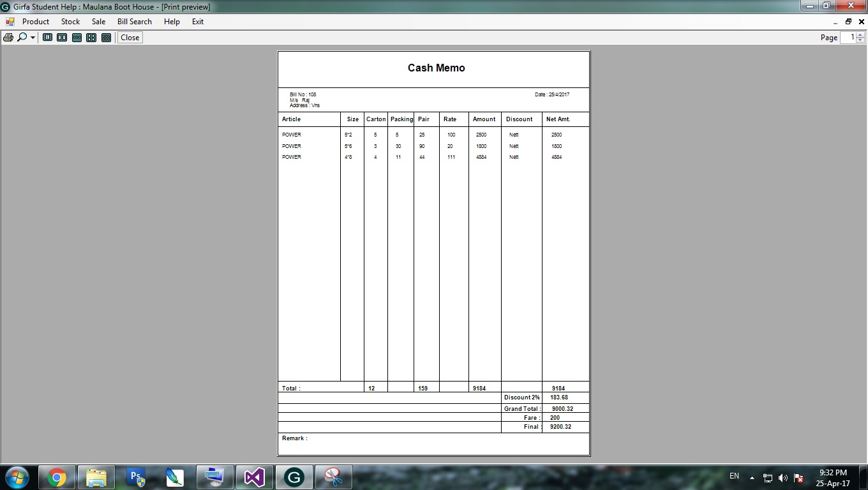The width and height of the screenshot is (868, 490).
Task: Open the Product menu
Action: 35,21
